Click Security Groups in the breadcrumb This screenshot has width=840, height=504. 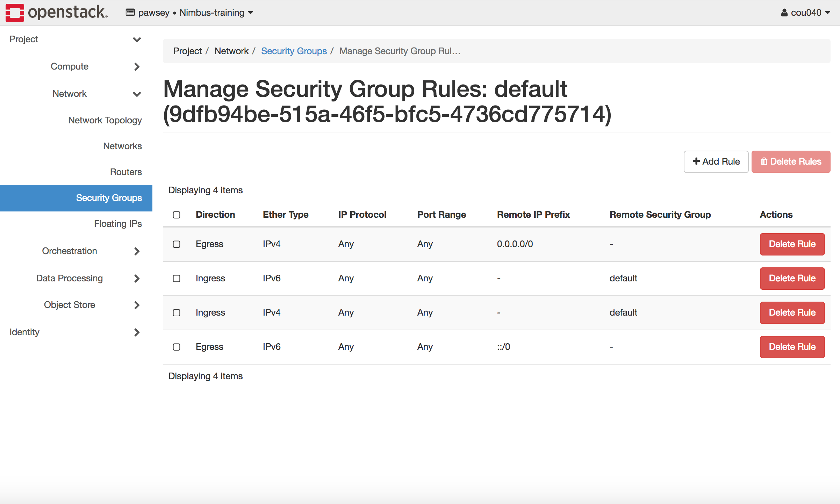[294, 51]
